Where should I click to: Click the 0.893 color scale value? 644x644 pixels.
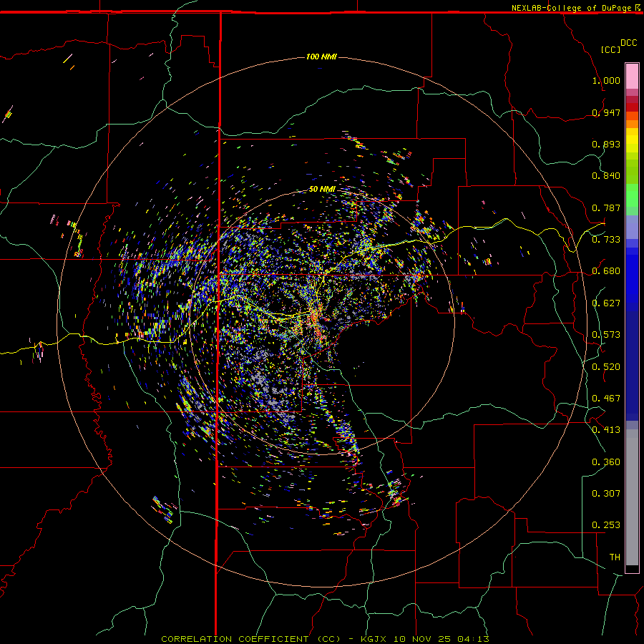[606, 144]
